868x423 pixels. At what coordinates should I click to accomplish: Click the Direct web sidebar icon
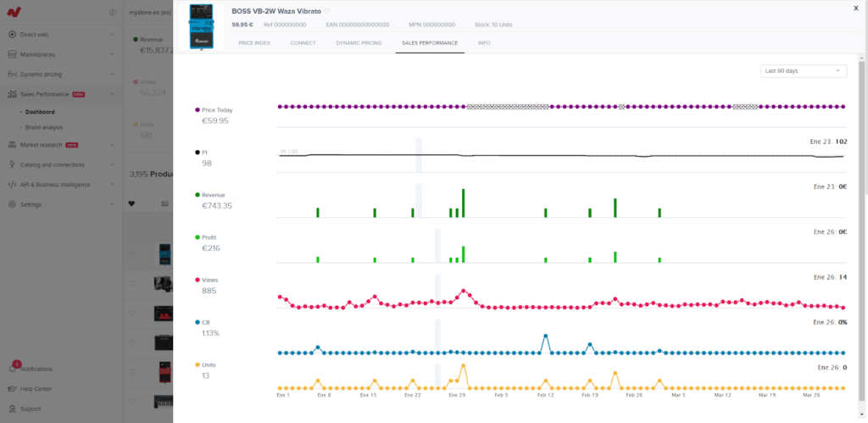pyautogui.click(x=12, y=34)
